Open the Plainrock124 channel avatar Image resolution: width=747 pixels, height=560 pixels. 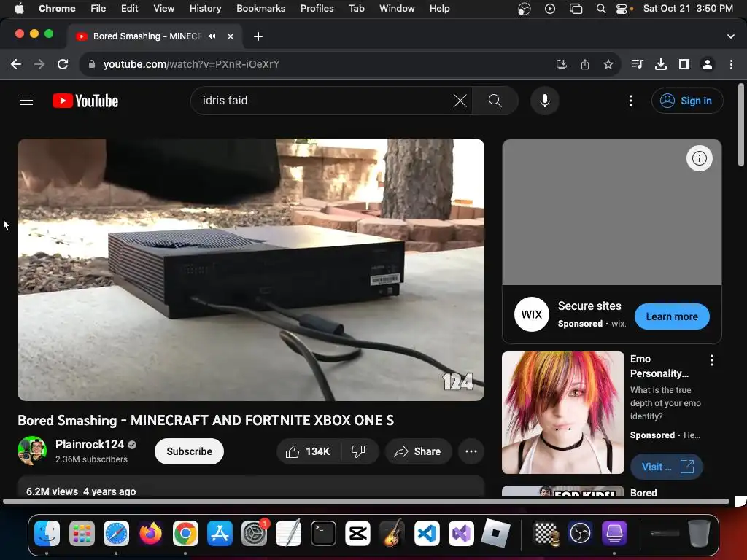point(32,451)
